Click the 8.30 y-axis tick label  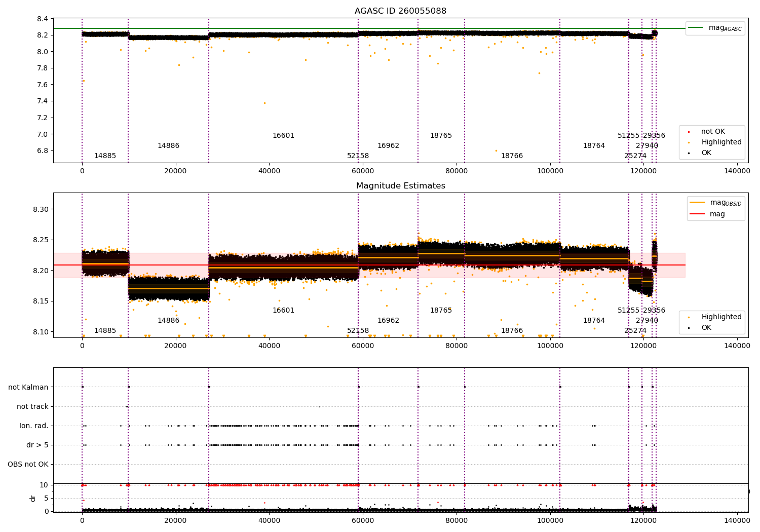41,210
